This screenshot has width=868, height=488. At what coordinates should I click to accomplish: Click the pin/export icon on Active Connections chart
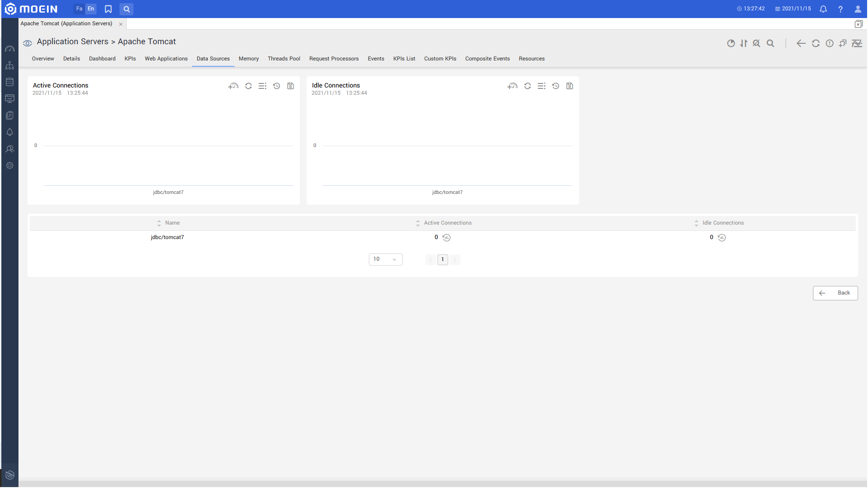[x=290, y=85]
